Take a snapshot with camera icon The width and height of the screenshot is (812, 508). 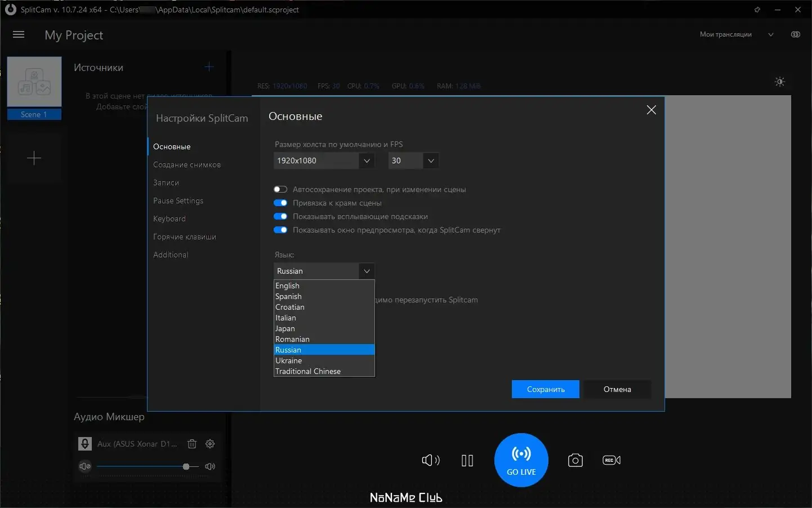pos(575,460)
